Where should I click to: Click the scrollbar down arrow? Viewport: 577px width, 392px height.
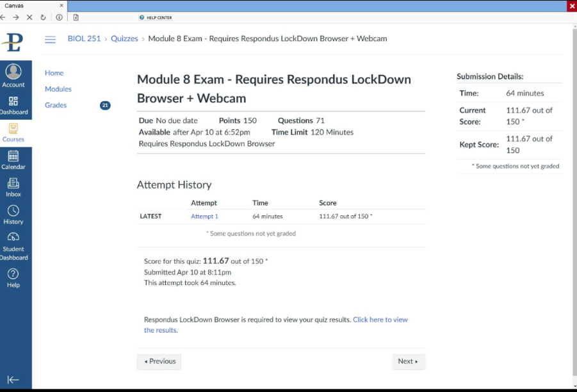(575, 386)
